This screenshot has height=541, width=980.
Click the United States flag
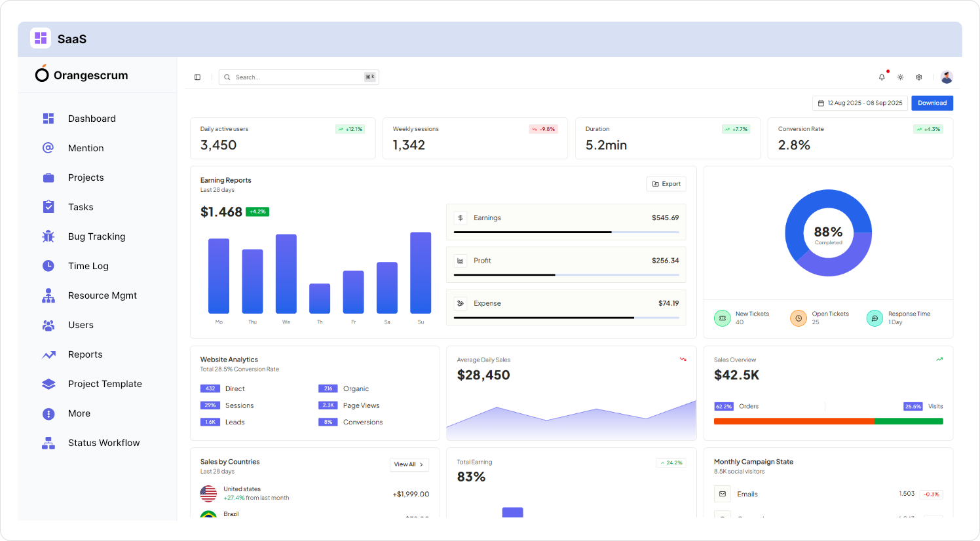tap(208, 493)
